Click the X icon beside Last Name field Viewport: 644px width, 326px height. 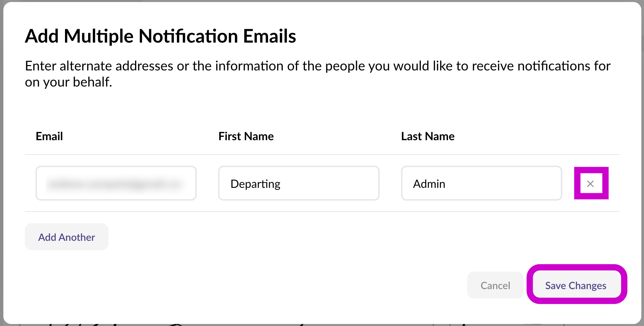point(590,183)
